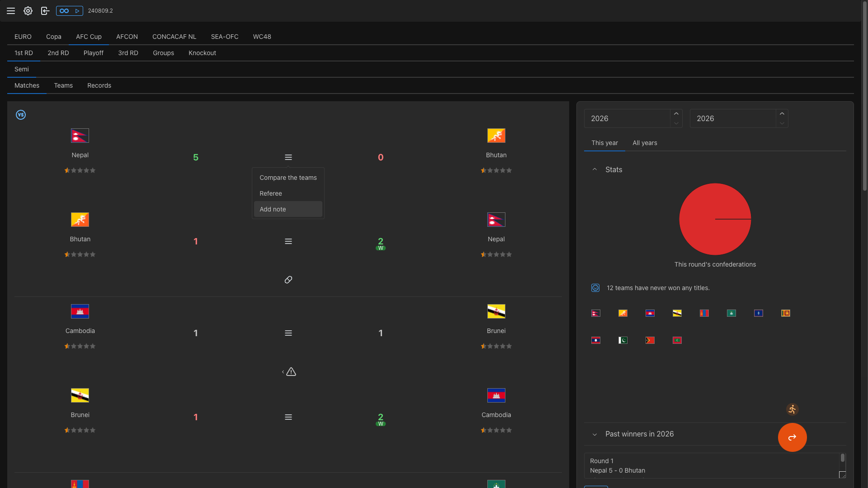Switch to the Copa tab

click(54, 37)
